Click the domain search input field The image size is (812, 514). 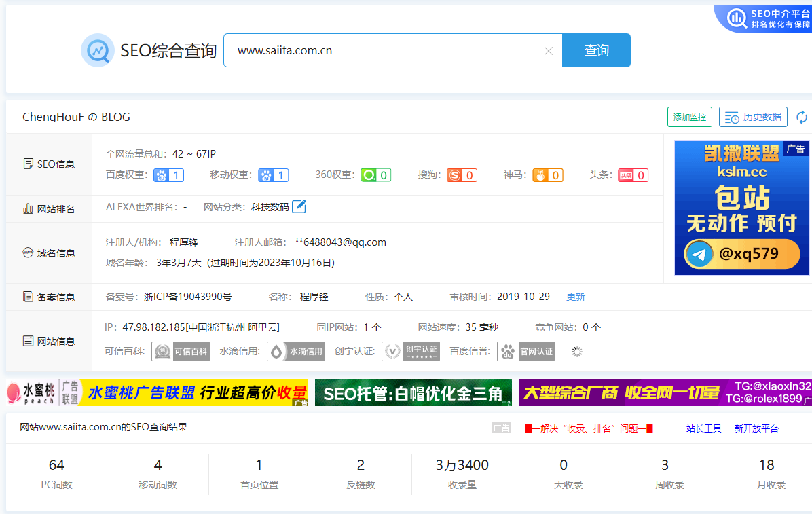coord(387,50)
